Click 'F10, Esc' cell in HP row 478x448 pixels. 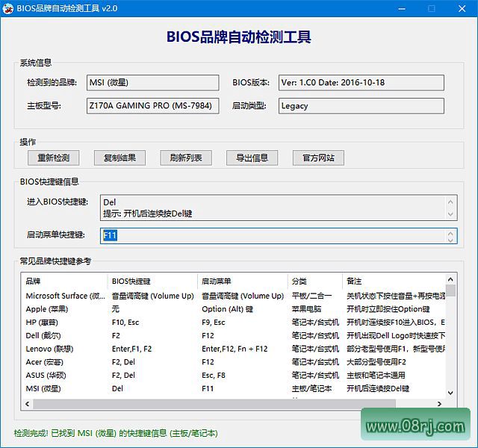(x=125, y=323)
